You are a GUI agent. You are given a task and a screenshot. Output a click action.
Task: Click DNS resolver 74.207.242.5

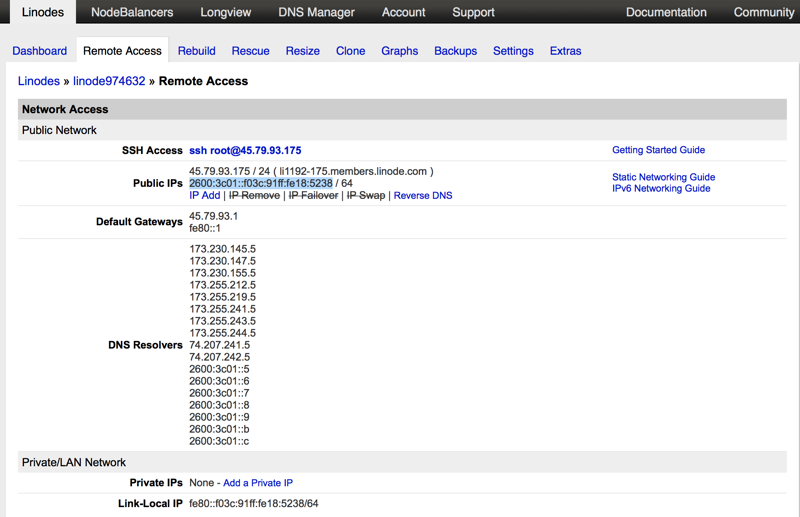[x=220, y=357]
